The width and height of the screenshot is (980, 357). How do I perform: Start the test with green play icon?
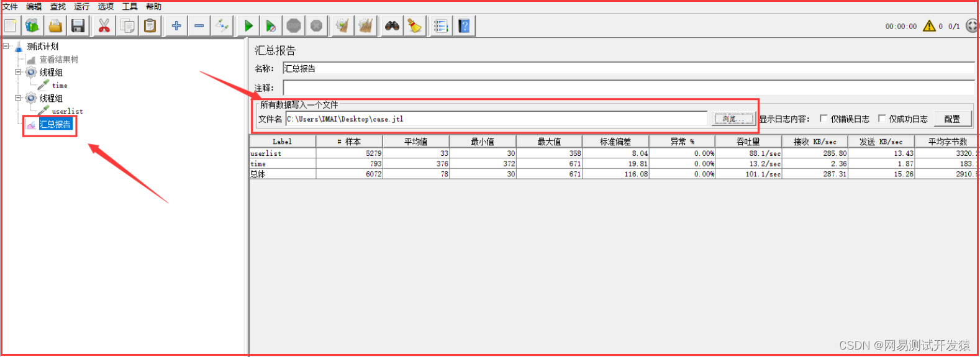pos(248,26)
